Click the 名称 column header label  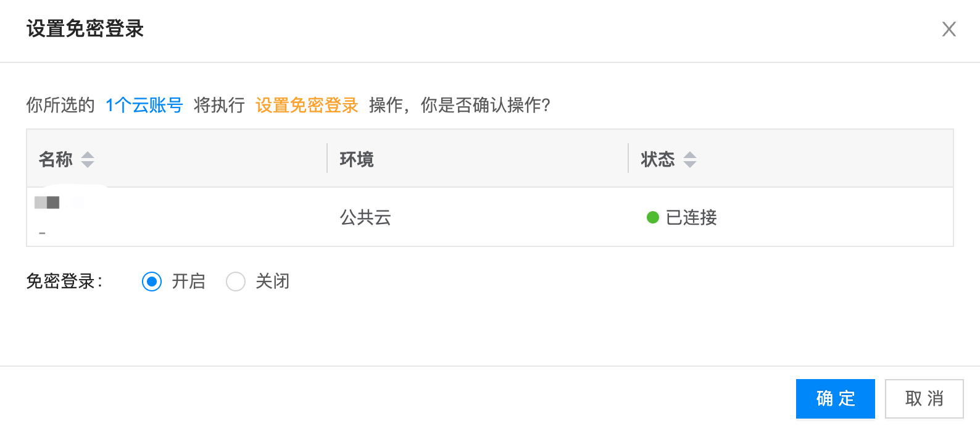click(56, 159)
